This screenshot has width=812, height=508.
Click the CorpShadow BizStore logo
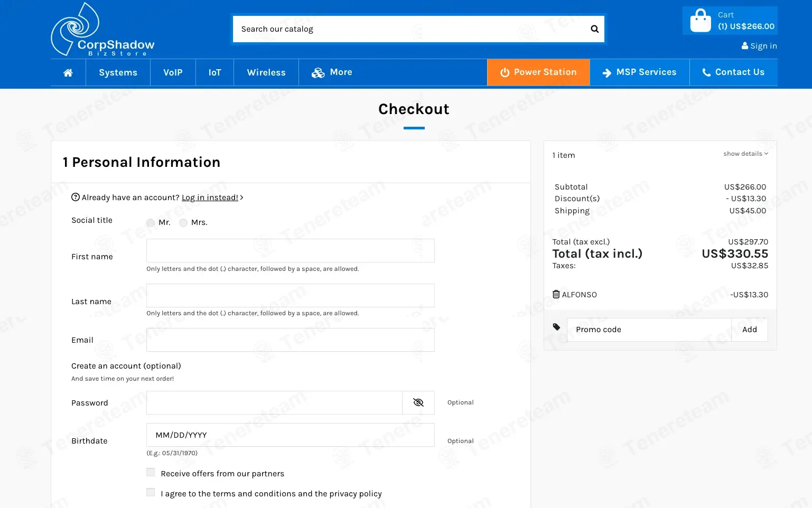tap(102, 30)
